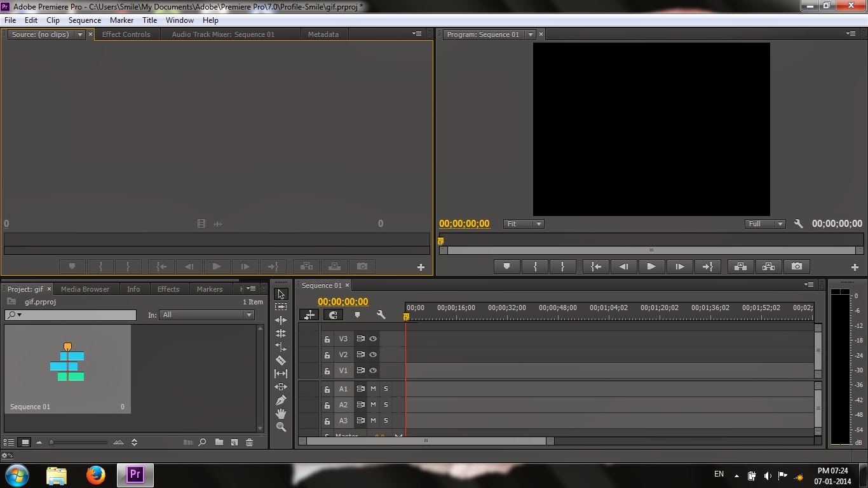Open Source no clips dropdown
The width and height of the screenshot is (868, 488).
pyautogui.click(x=80, y=34)
